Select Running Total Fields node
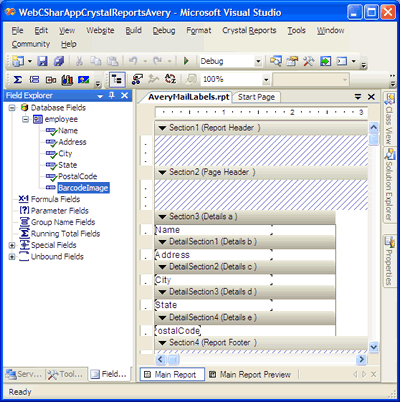The image size is (400, 402). 65,234
